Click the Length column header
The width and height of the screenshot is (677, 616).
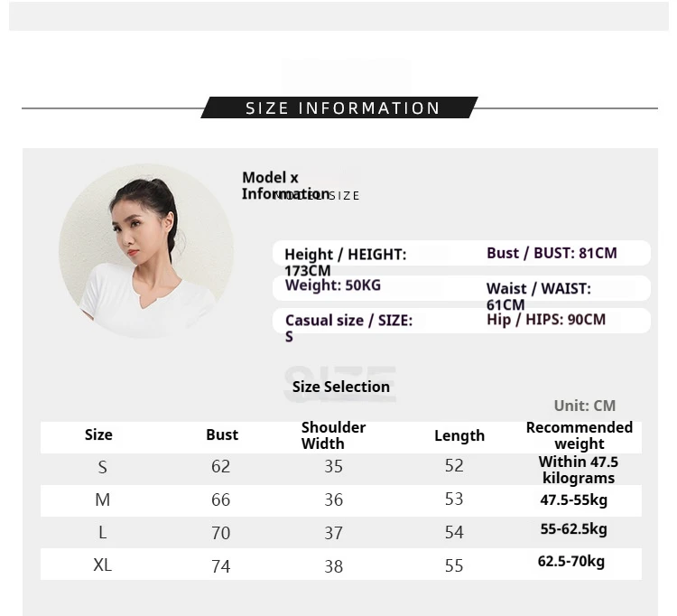[x=459, y=436]
